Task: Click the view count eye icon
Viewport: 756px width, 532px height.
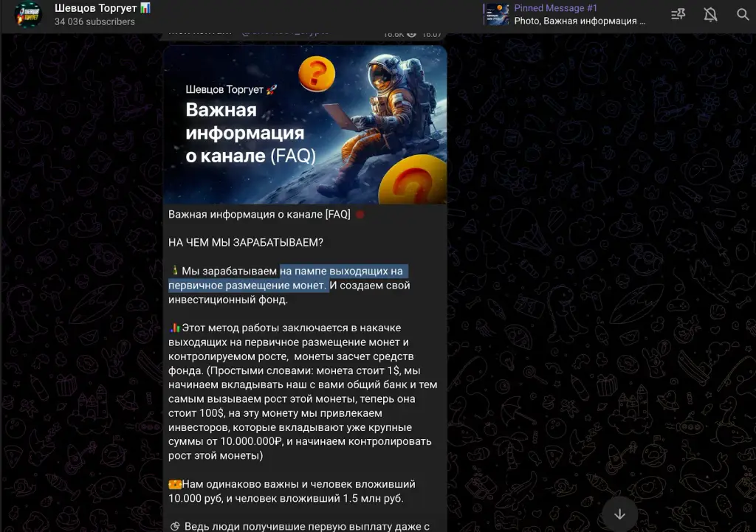Action: pyautogui.click(x=411, y=34)
